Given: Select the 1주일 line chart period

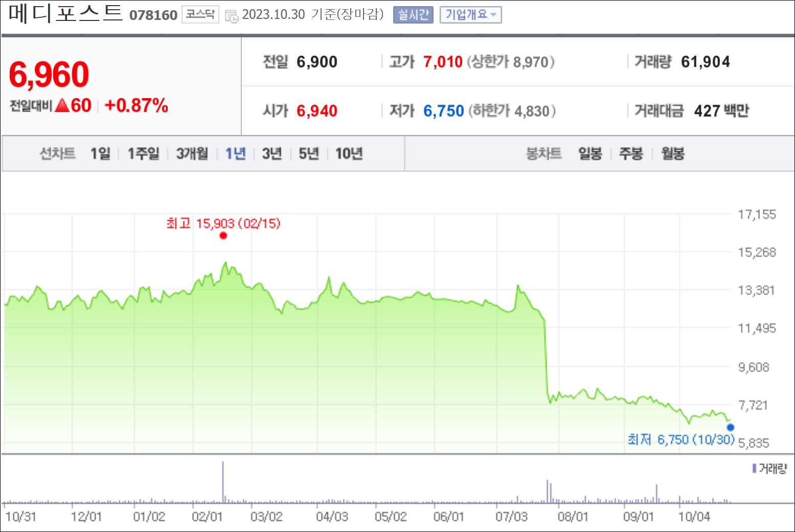Looking at the screenshot, I should click(143, 153).
